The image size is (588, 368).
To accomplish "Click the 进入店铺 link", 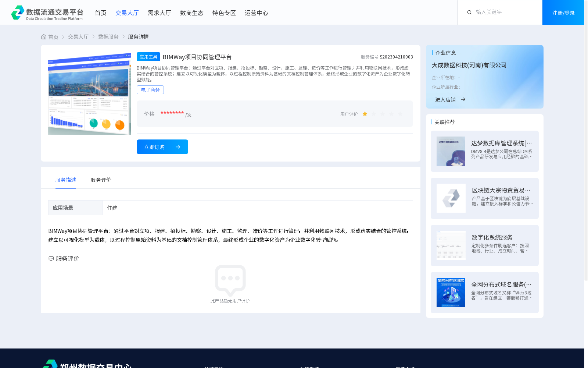I will click(x=445, y=99).
